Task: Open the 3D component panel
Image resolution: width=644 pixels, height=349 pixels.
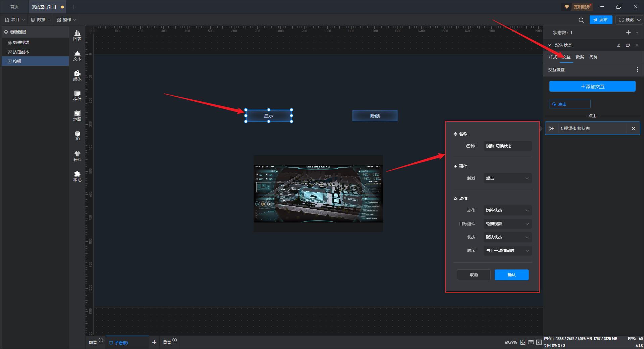Action: [x=77, y=136]
